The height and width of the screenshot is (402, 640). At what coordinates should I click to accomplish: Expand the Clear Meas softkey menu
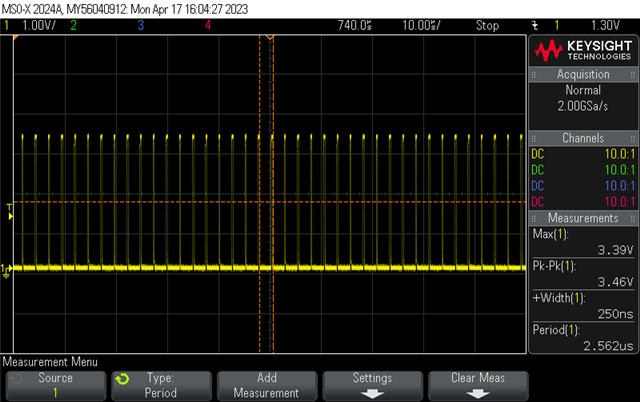pyautogui.click(x=477, y=385)
